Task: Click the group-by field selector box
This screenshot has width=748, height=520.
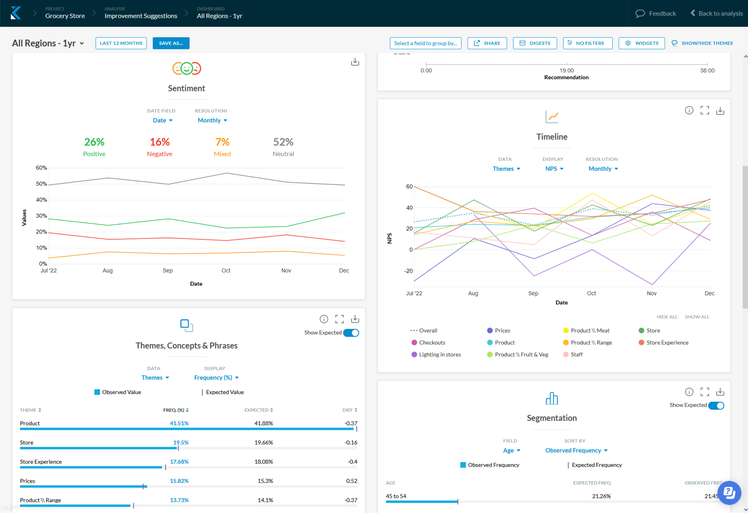Action: point(426,44)
